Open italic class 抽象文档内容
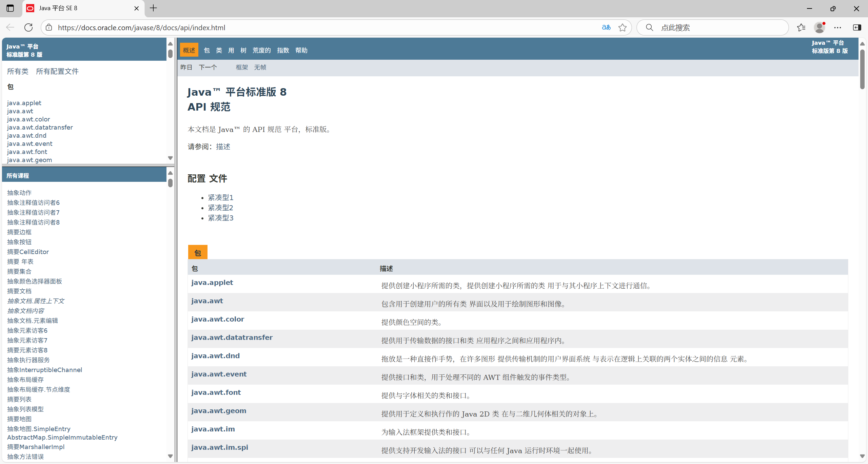This screenshot has height=464, width=868. [x=26, y=311]
